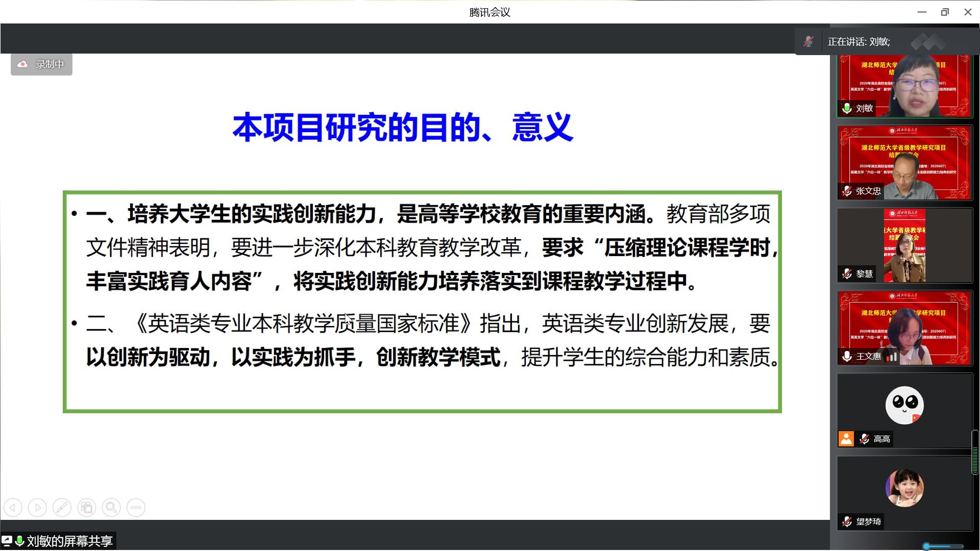Viewport: 980px width, 551px height.
Task: Click the screen share icon at bottom left
Action: pyautogui.click(x=7, y=541)
